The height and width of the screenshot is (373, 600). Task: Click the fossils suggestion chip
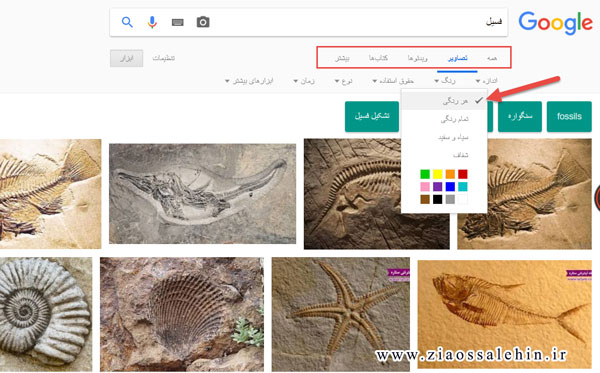[569, 117]
